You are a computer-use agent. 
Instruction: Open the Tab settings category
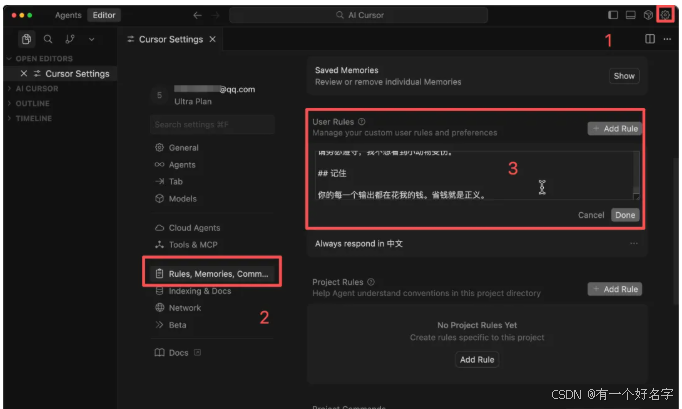(175, 181)
